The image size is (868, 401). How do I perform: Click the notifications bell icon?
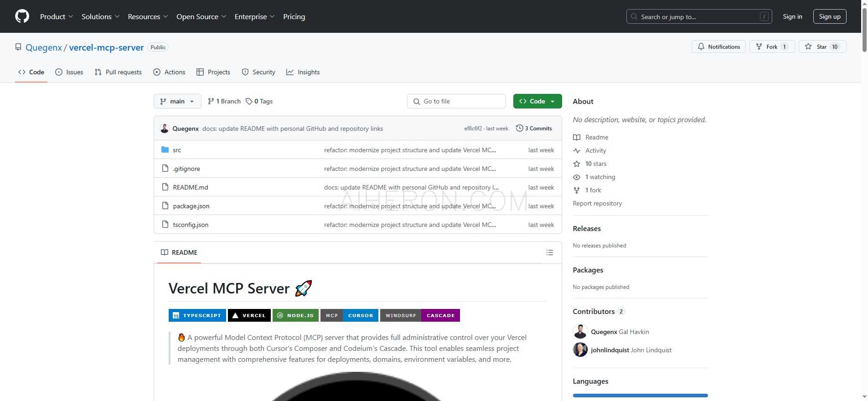(x=701, y=46)
